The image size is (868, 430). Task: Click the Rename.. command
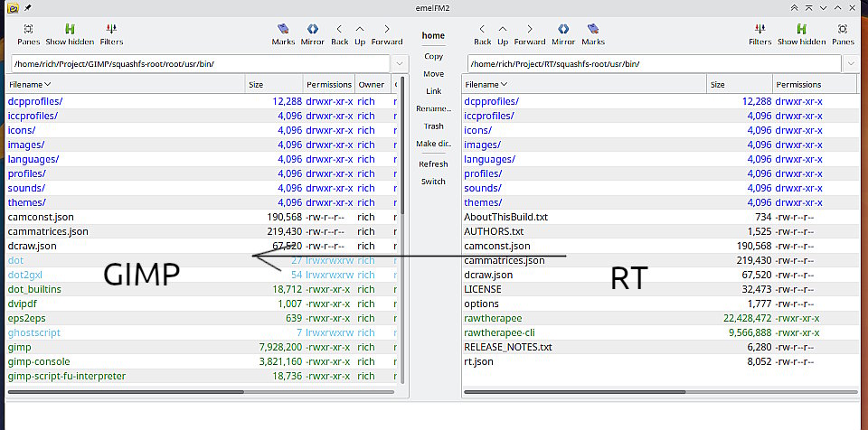click(433, 108)
